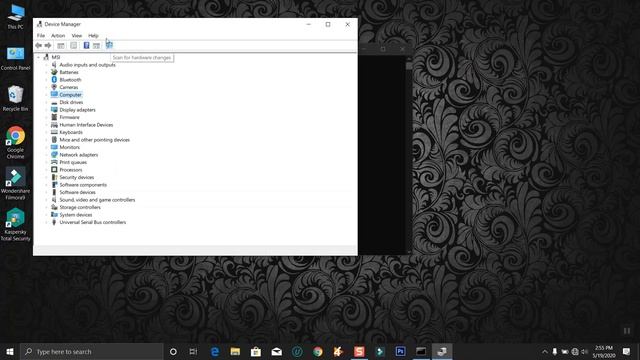640x360 pixels.
Task: Show hidden tray icons chevron
Action: click(544, 351)
